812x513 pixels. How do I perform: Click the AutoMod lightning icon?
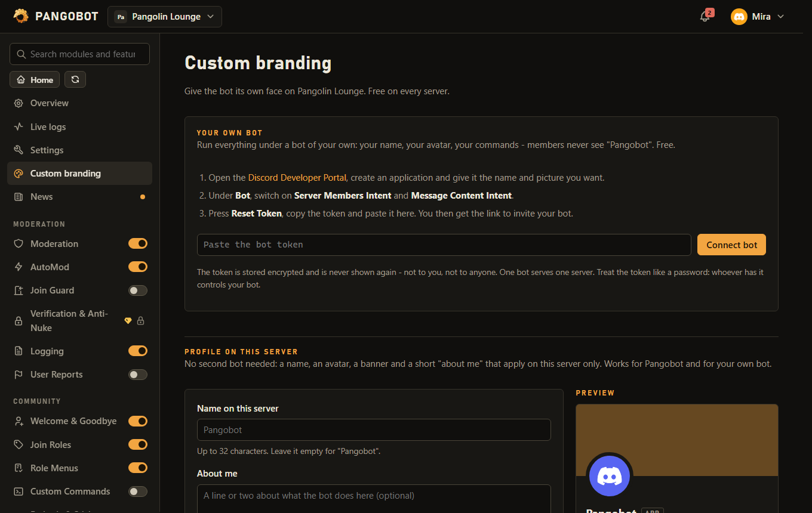click(x=19, y=267)
